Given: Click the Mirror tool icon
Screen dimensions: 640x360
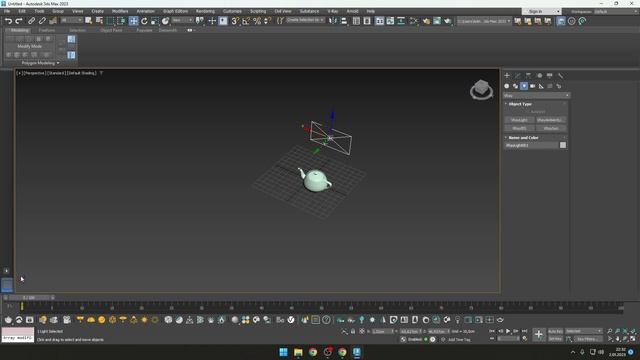Looking at the screenshot, I should 333,21.
